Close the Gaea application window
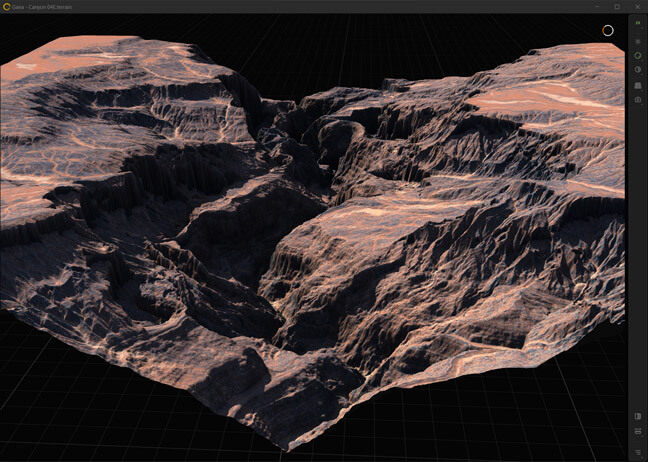 [638, 6]
